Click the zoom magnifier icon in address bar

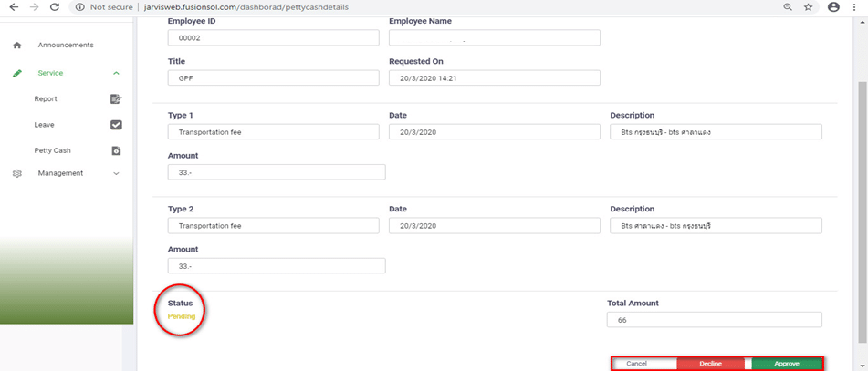[x=787, y=6]
